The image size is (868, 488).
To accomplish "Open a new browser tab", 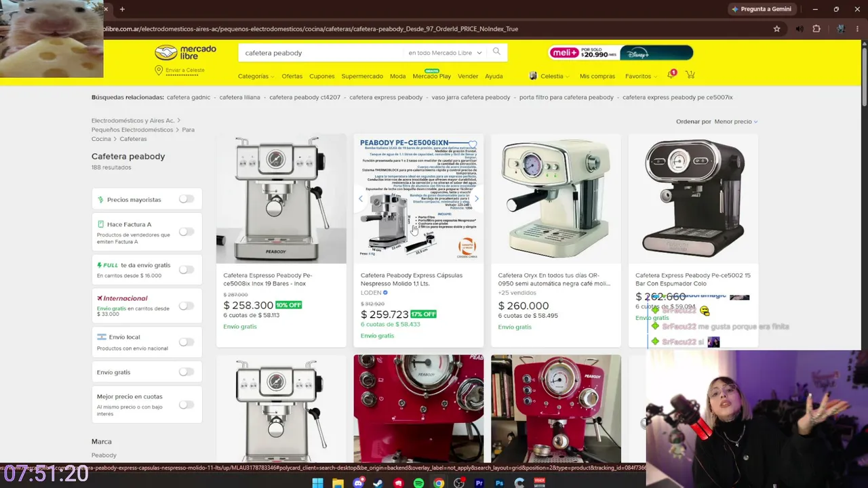I will 122,9.
